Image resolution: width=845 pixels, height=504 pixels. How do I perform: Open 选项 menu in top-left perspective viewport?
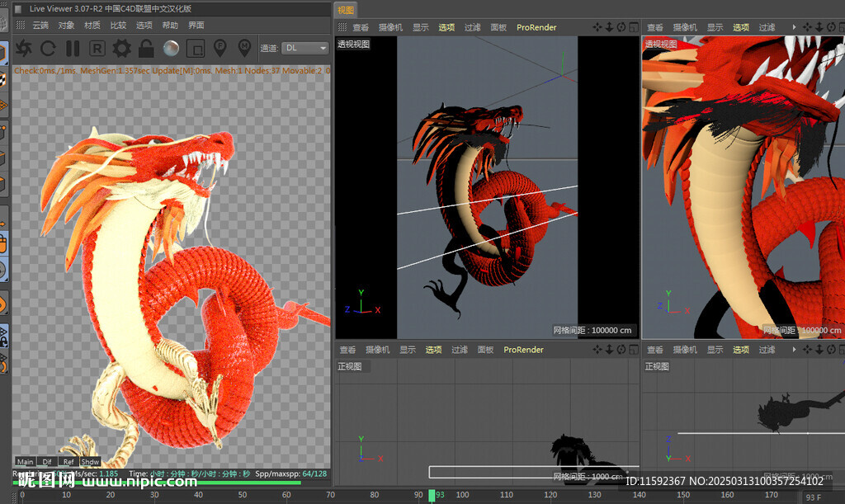[446, 27]
